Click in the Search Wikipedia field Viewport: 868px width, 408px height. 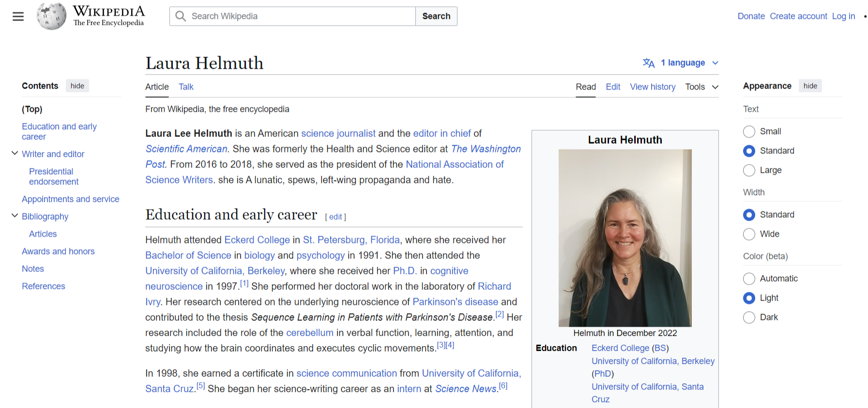click(300, 16)
